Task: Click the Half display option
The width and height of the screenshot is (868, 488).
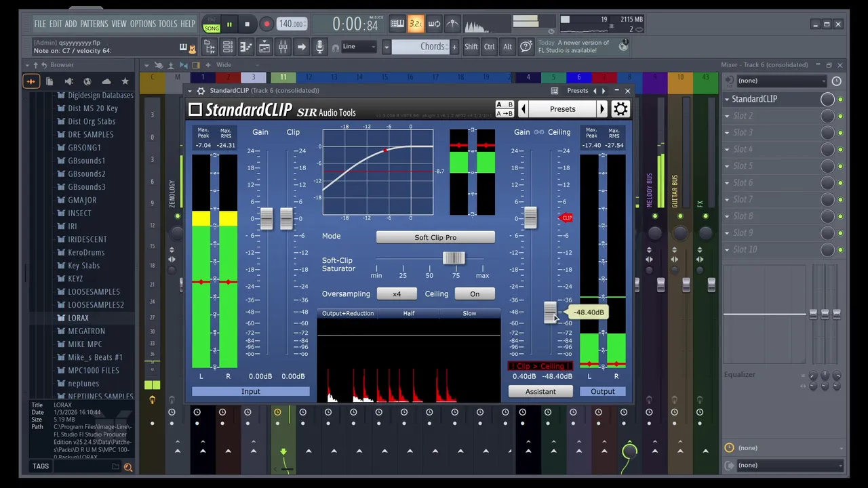Action: click(409, 314)
